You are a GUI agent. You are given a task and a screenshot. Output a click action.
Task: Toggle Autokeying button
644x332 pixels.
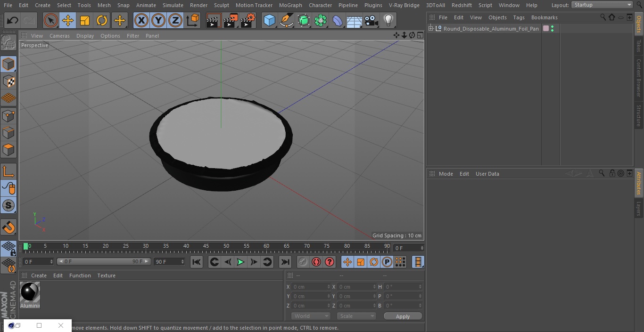tap(316, 262)
